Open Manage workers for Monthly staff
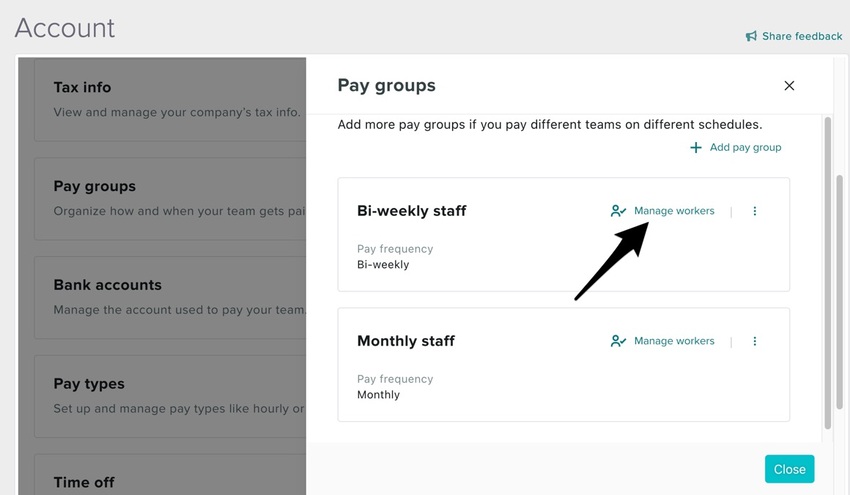Screen dimensions: 850x495 [x=674, y=341]
